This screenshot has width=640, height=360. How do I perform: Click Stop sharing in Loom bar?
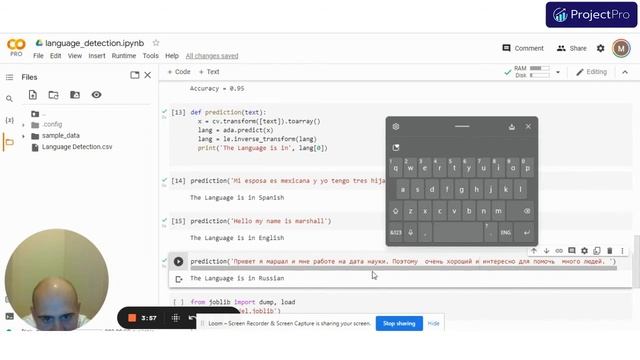point(399,323)
